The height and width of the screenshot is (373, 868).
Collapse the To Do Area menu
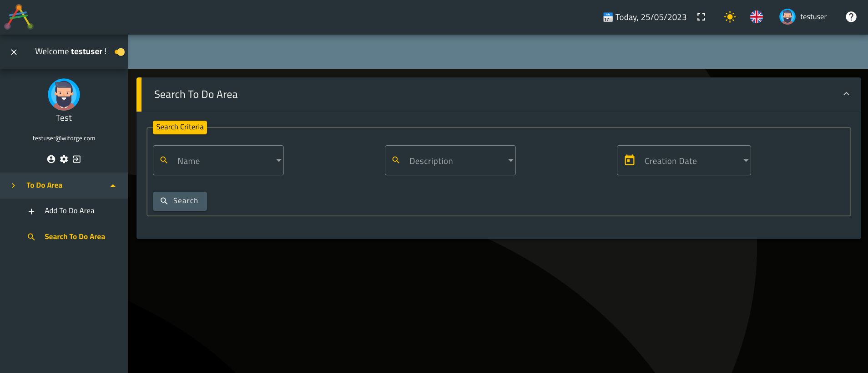113,186
